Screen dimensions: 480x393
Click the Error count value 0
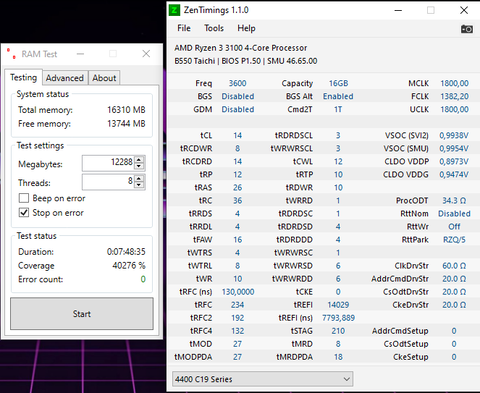(x=143, y=279)
